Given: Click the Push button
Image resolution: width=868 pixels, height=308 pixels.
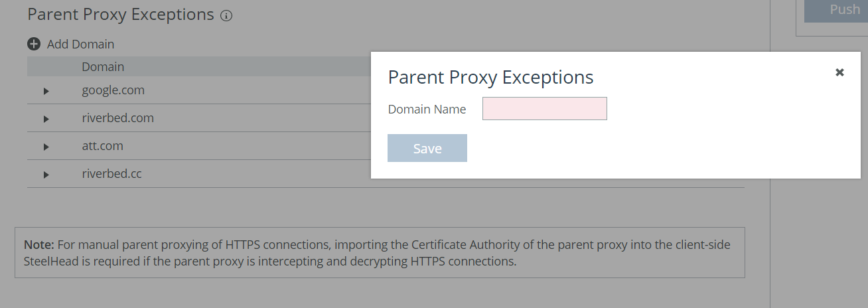Looking at the screenshot, I should coord(836,11).
